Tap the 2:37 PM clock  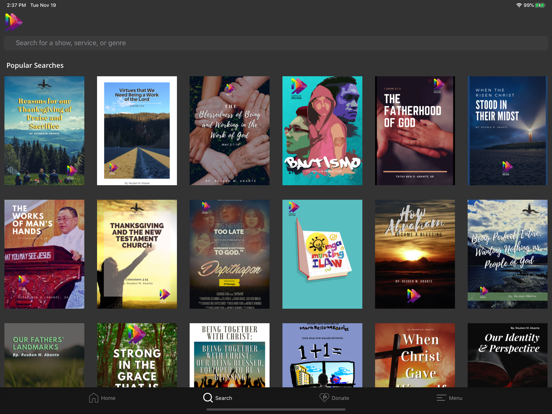tap(16, 5)
